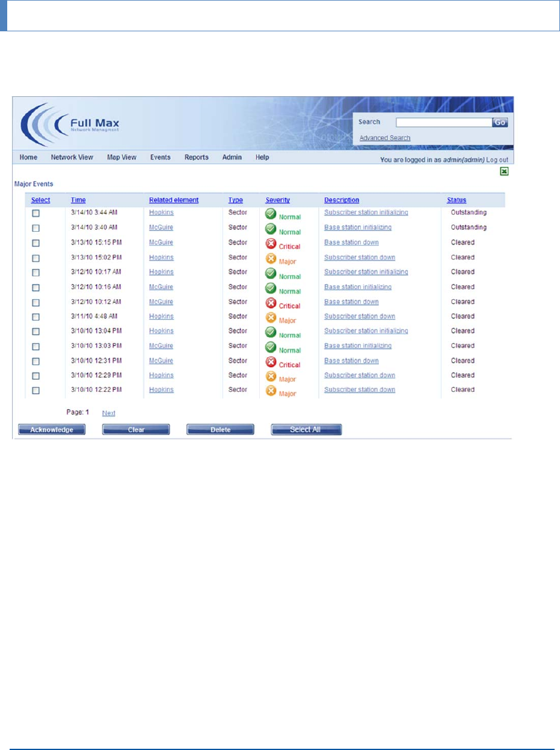The width and height of the screenshot is (560, 750).
Task: Click the Select All button
Action: coord(306,430)
